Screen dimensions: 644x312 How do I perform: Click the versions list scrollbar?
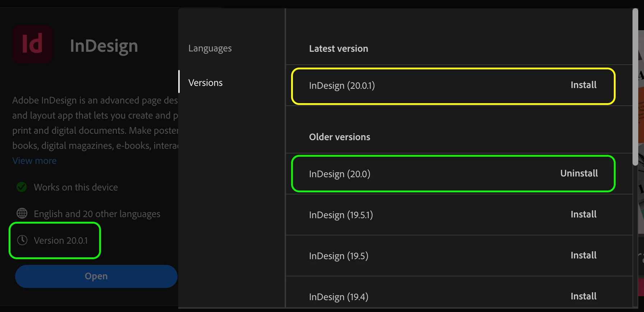[x=635, y=87]
